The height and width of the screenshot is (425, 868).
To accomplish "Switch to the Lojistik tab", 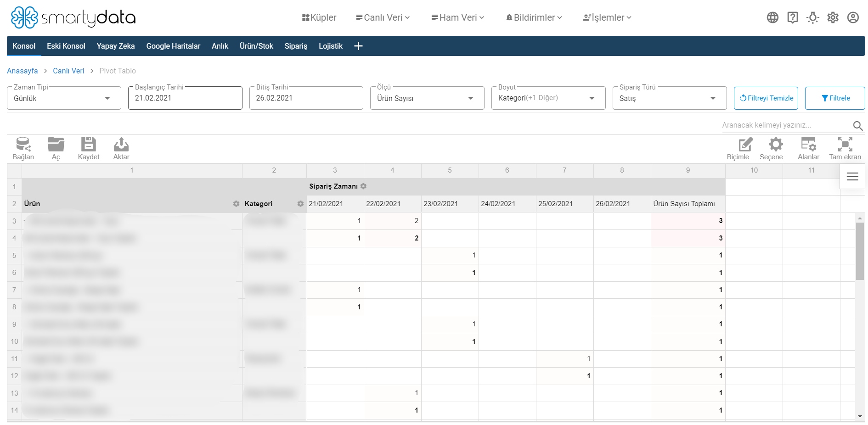I will [331, 46].
